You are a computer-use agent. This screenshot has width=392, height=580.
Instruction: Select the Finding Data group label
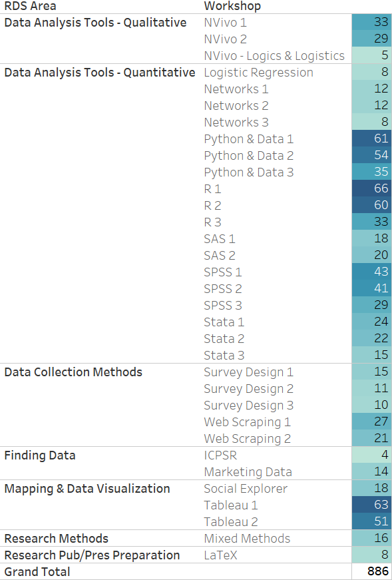pos(39,455)
